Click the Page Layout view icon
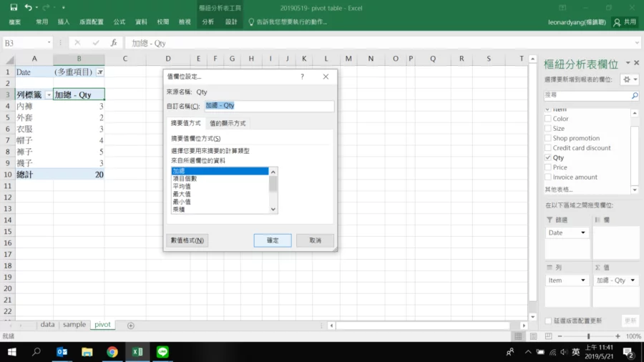 tap(533, 336)
